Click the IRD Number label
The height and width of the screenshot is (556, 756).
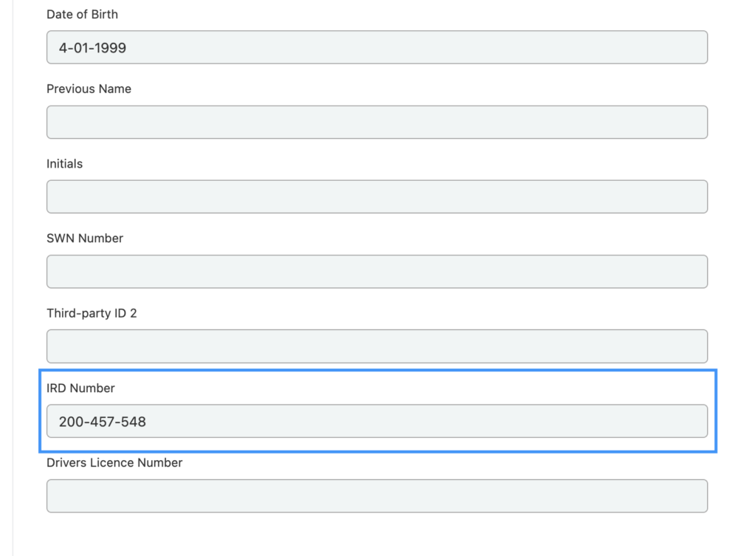80,388
